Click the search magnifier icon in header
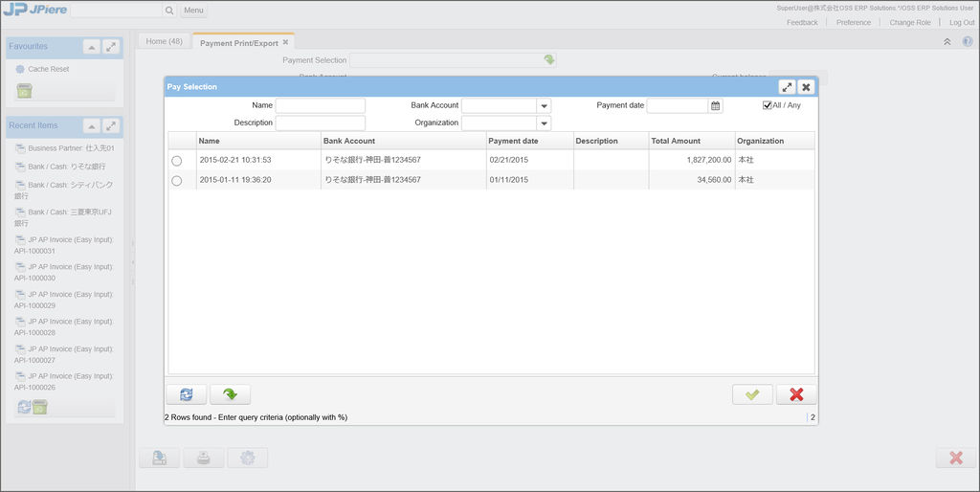 click(169, 11)
